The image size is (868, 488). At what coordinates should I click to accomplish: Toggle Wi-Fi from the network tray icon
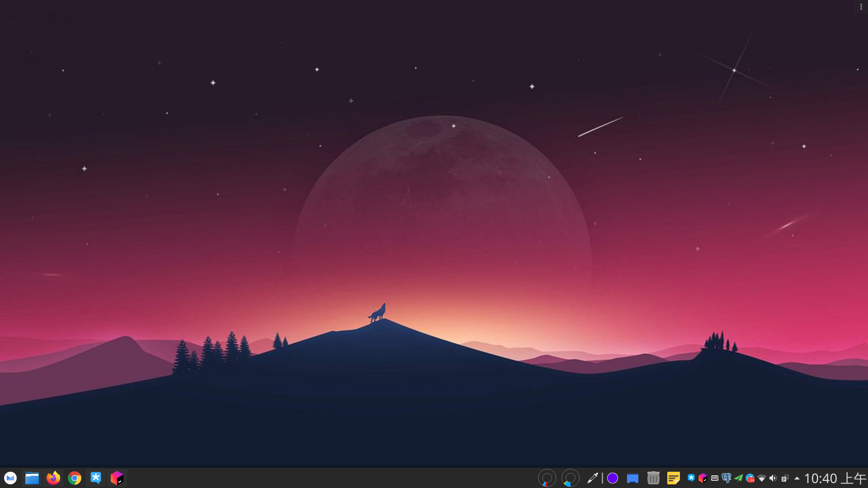coord(762,478)
